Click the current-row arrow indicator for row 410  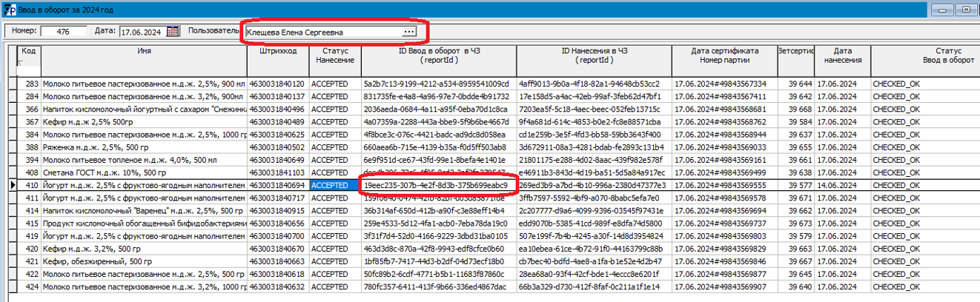click(x=12, y=184)
